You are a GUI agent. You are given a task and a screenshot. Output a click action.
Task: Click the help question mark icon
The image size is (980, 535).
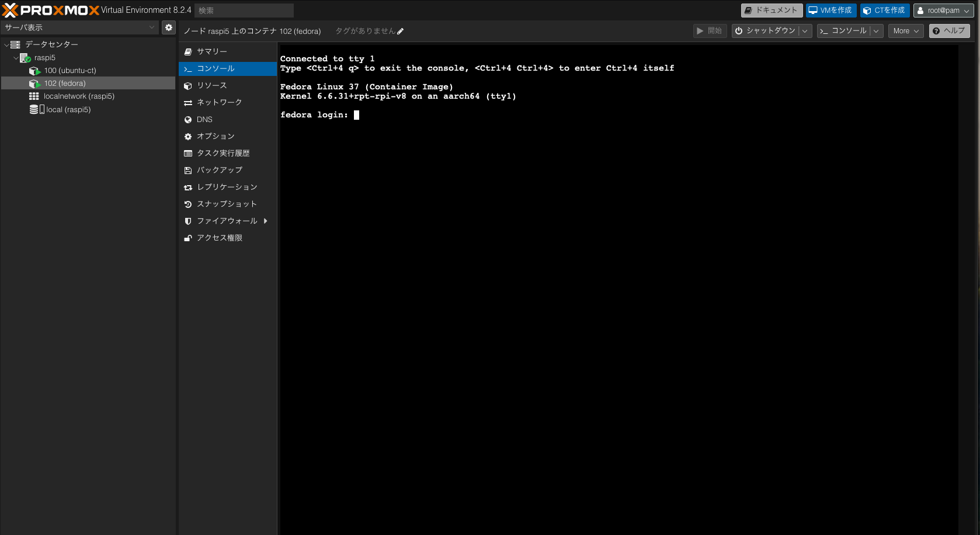936,31
